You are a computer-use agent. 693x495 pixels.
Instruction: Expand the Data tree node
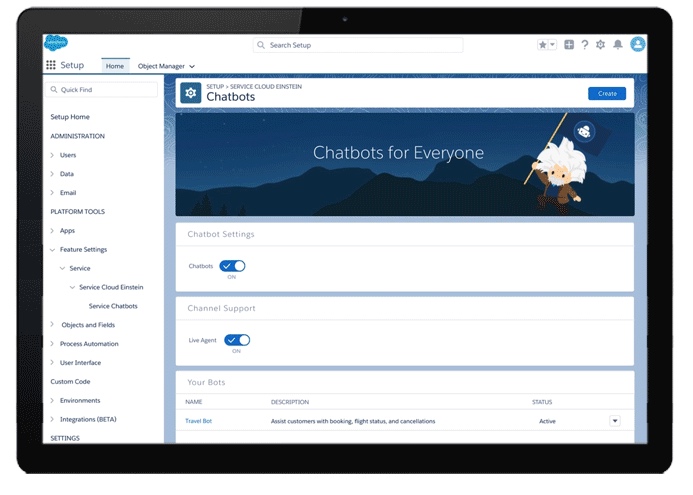click(52, 174)
